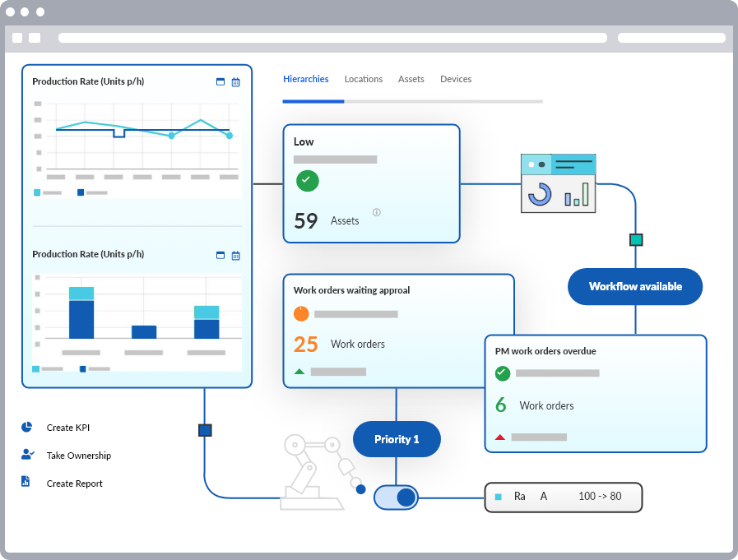738x560 pixels.
Task: Click the Create Report document icon
Action: tap(26, 482)
